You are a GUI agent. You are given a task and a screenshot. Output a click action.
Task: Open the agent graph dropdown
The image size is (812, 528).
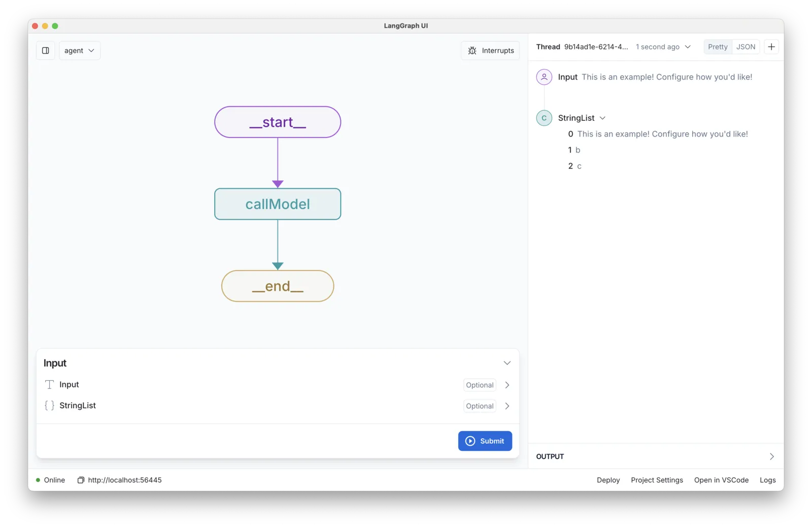[x=80, y=50]
